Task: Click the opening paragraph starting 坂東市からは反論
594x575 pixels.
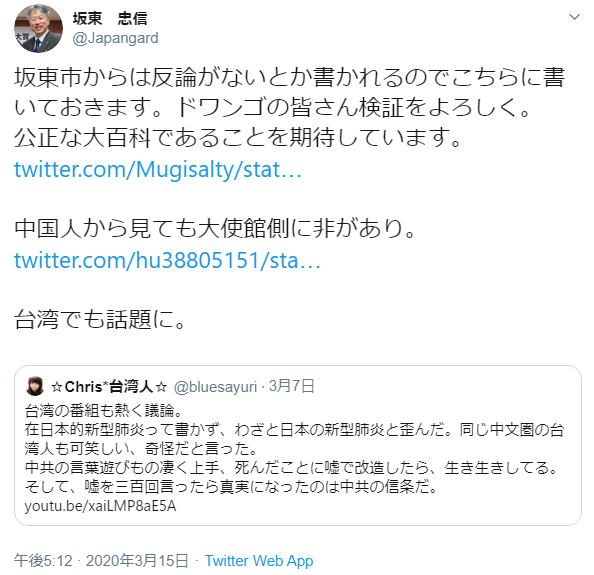Action: [x=290, y=92]
